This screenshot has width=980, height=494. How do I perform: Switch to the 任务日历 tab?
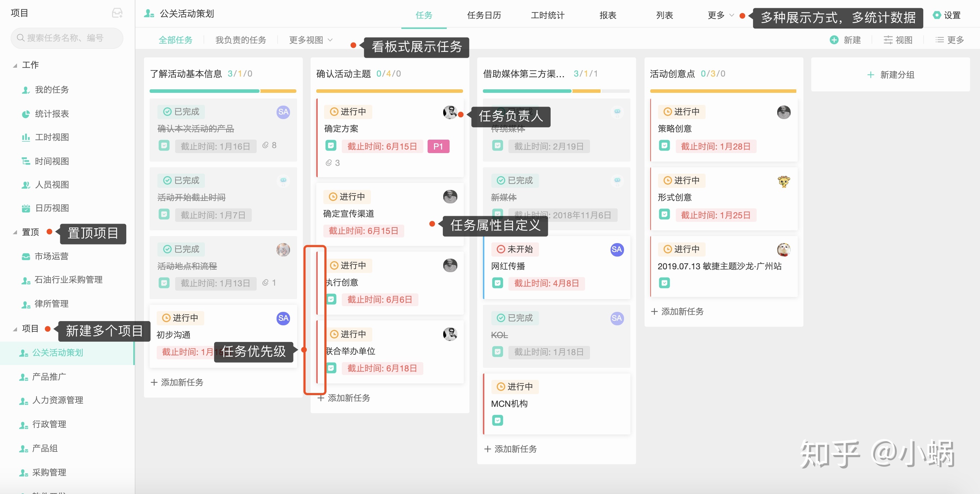click(x=484, y=15)
